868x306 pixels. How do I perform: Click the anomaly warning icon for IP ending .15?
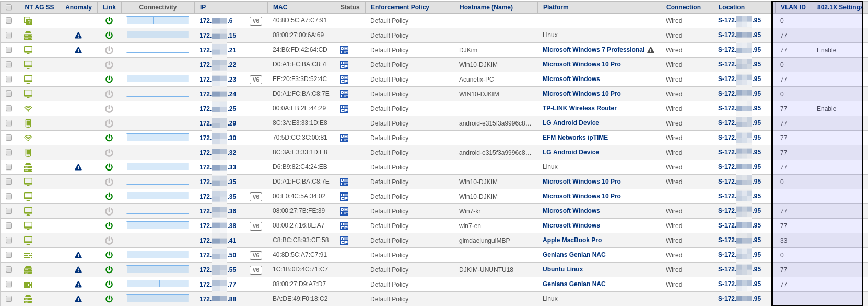click(78, 36)
